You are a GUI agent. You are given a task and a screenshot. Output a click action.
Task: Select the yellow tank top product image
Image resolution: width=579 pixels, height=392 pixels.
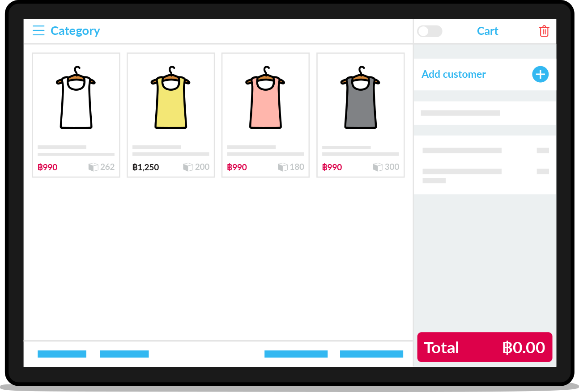(x=170, y=97)
